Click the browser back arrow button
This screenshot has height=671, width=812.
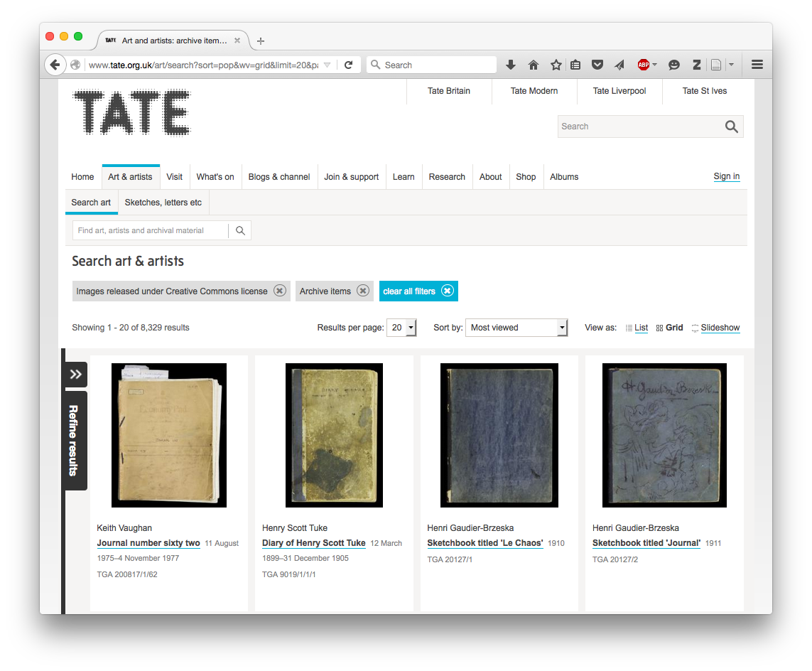(x=55, y=65)
